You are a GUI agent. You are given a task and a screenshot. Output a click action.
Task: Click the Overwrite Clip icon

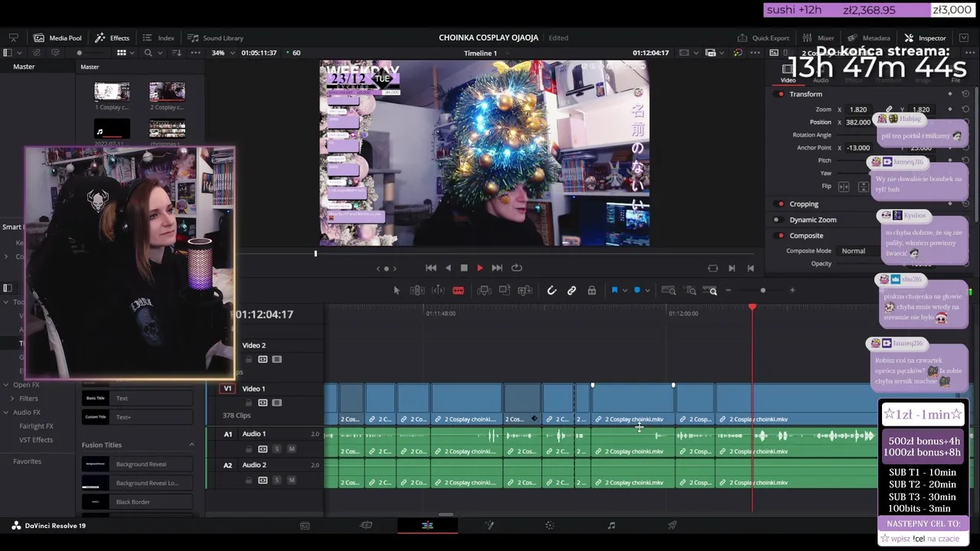(505, 291)
